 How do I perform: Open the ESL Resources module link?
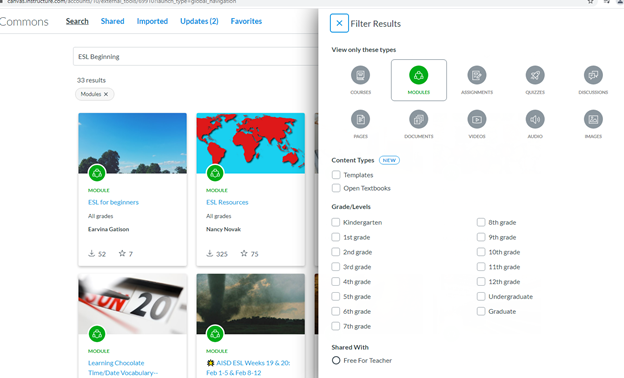pyautogui.click(x=227, y=202)
